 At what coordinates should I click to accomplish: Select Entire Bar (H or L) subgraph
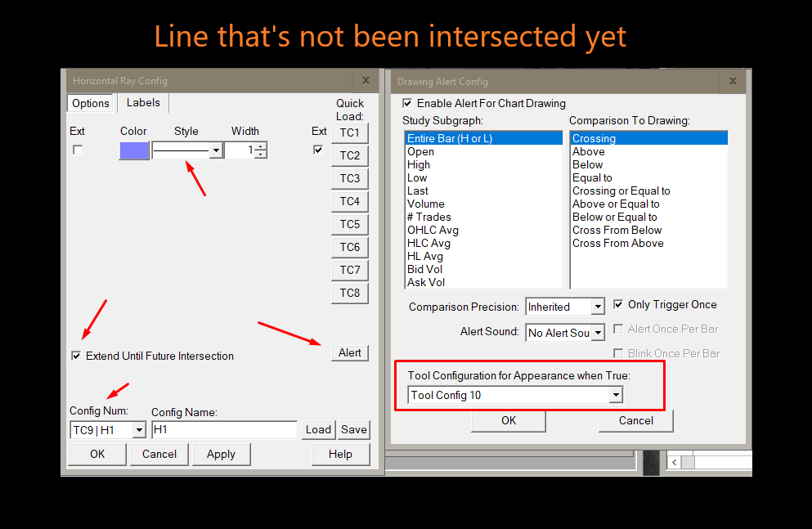(483, 138)
